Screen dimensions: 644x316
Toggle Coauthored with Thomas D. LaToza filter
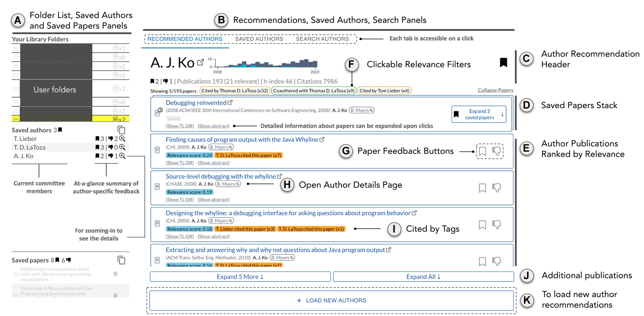pos(313,91)
